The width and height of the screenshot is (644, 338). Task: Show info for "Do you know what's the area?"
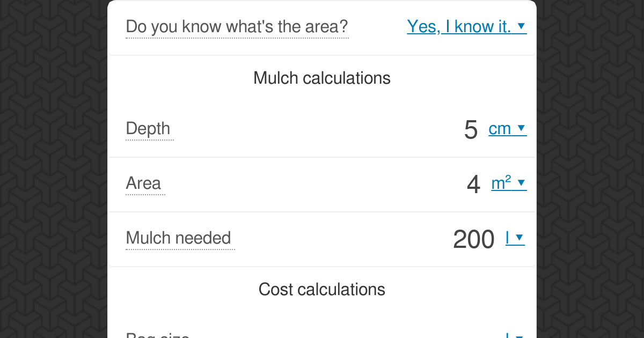(237, 26)
